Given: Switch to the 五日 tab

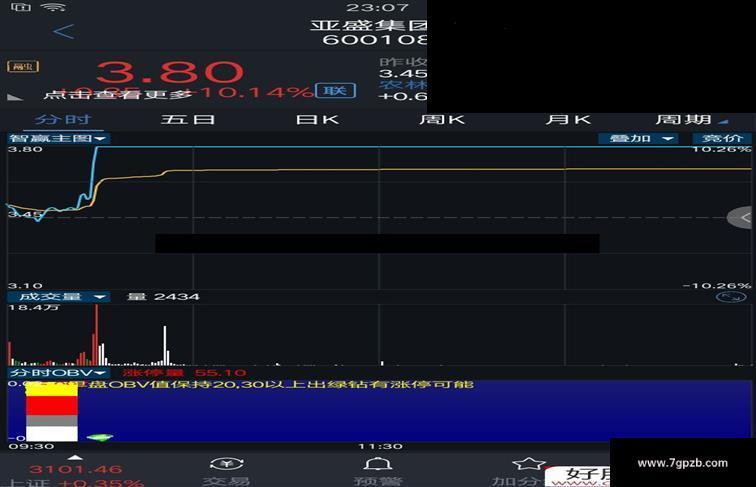Looking at the screenshot, I should click(x=188, y=119).
